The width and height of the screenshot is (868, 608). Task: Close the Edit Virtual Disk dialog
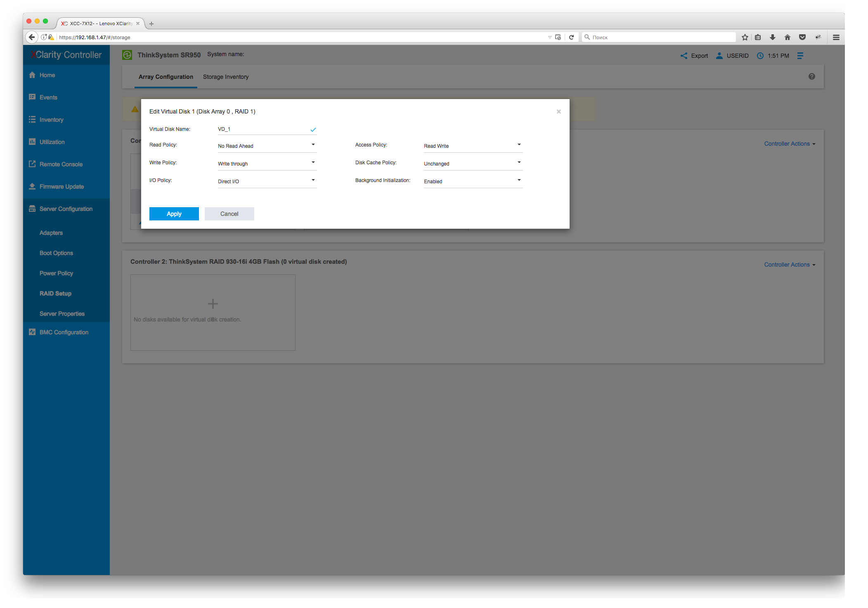[x=558, y=111]
